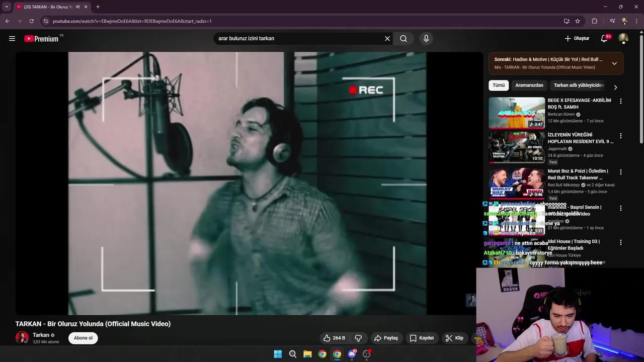View site information icon in address bar
Image resolution: width=644 pixels, height=362 pixels.
pyautogui.click(x=46, y=21)
